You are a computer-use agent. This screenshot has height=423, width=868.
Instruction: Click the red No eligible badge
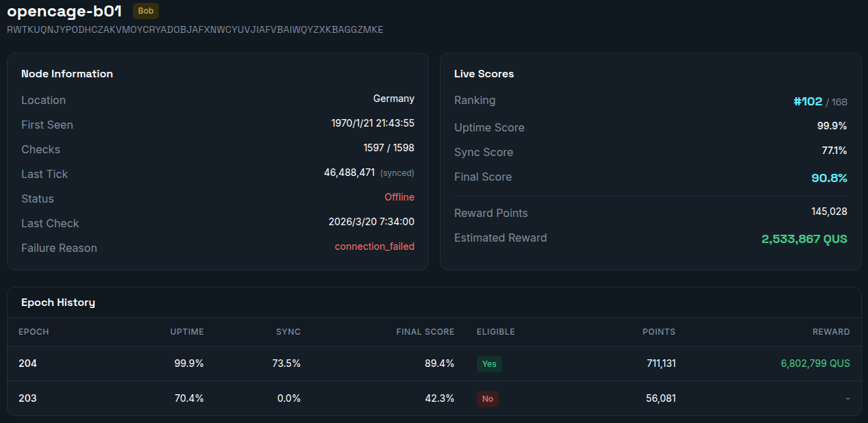tap(487, 399)
